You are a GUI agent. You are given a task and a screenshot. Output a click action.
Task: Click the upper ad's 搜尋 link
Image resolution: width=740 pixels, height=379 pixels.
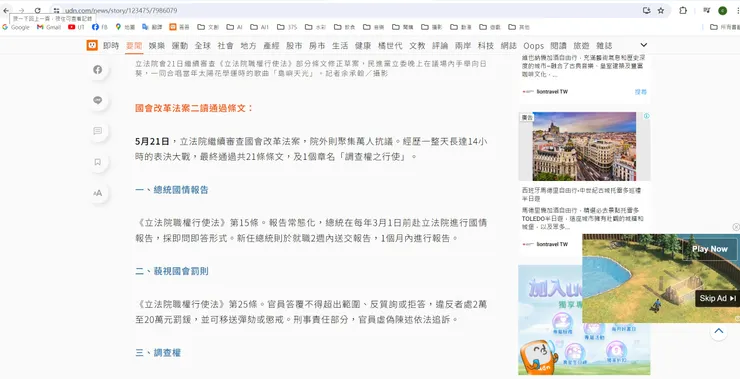coord(640,92)
